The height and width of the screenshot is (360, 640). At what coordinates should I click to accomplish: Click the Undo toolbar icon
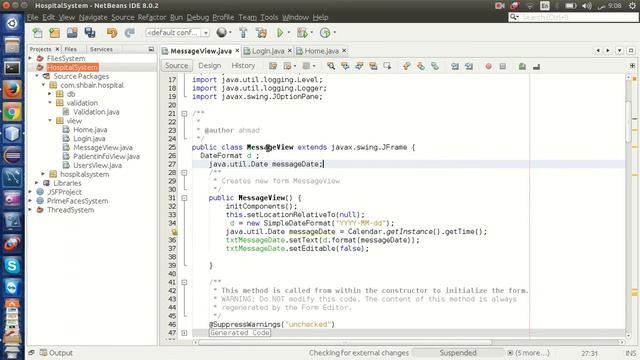click(x=111, y=32)
